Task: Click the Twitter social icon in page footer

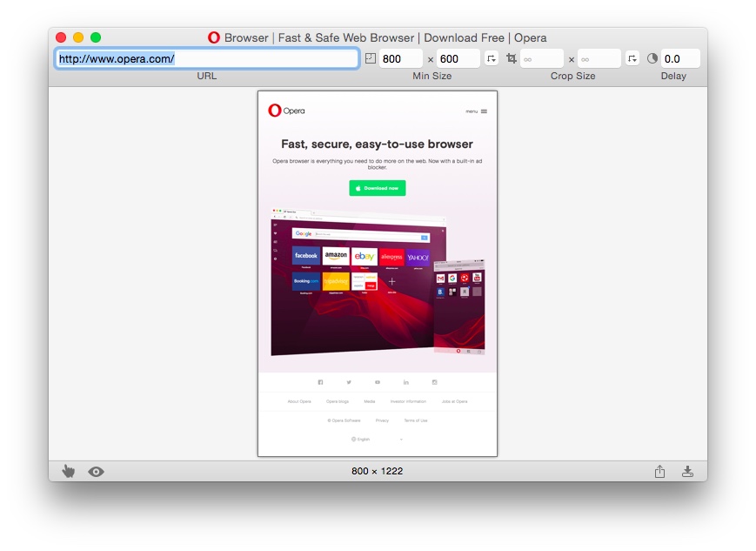Action: pos(349,382)
